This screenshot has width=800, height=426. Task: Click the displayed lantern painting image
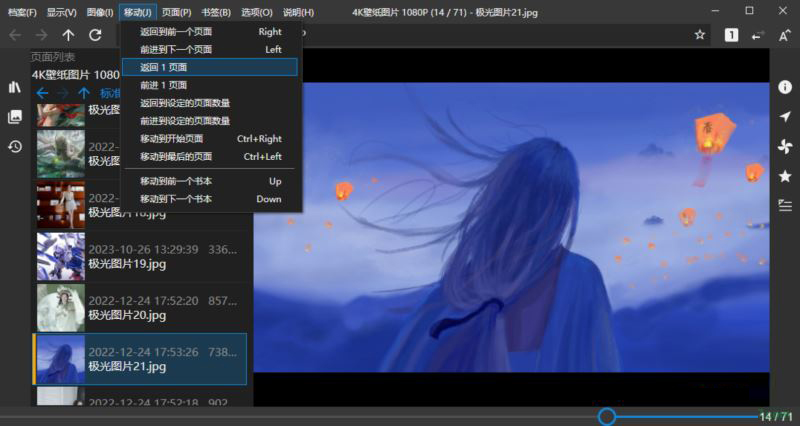tap(511, 228)
